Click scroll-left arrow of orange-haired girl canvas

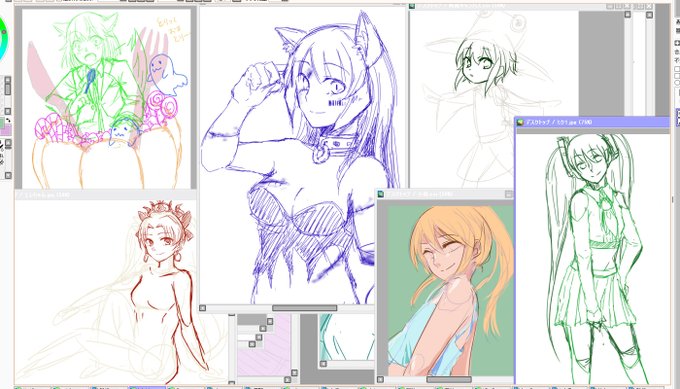380,379
